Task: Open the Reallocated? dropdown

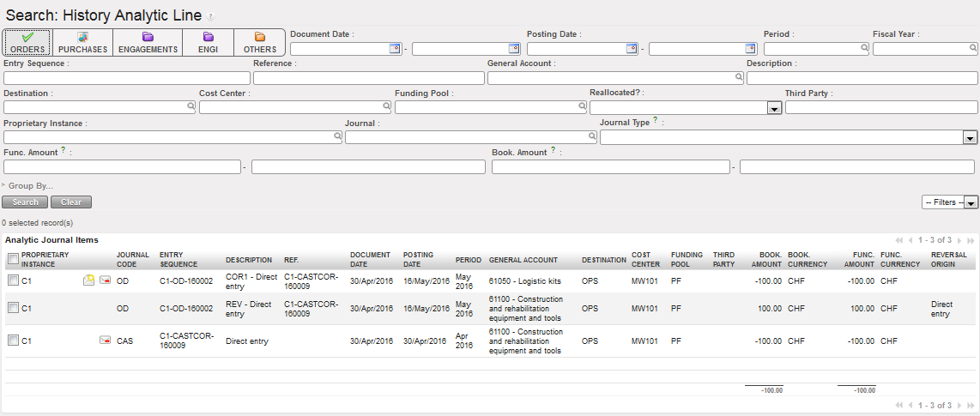Action: pyautogui.click(x=773, y=108)
